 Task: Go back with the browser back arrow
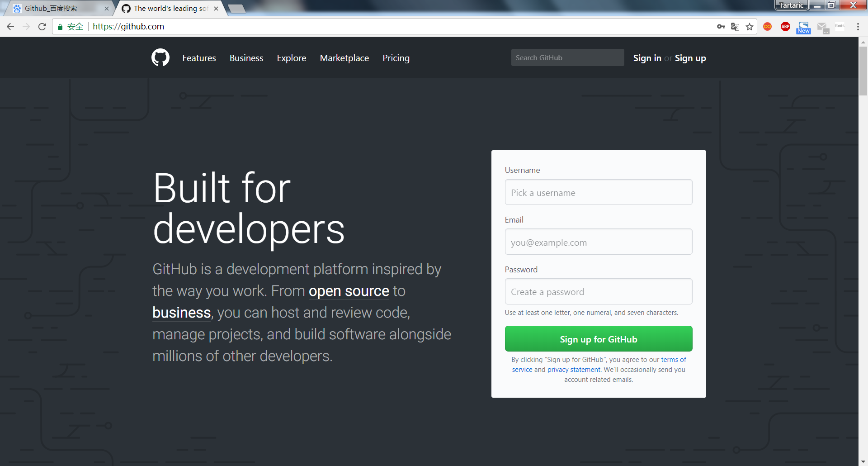pyautogui.click(x=10, y=27)
